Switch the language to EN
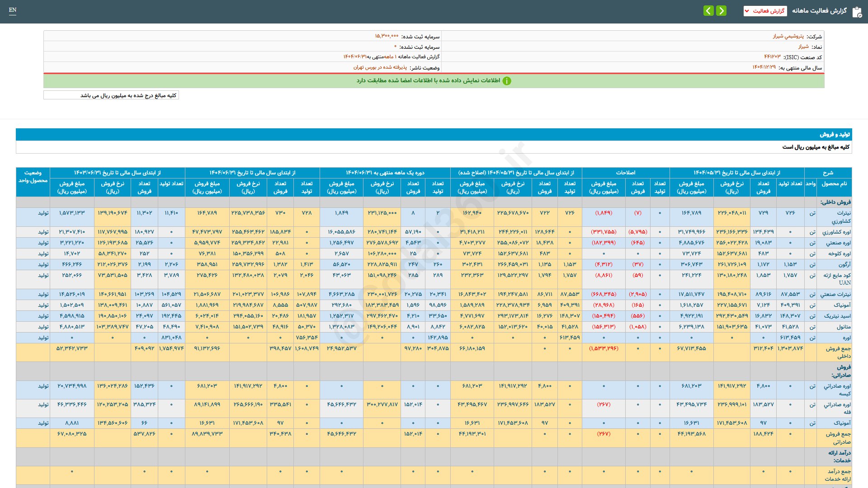The height and width of the screenshot is (488, 868). [13, 10]
